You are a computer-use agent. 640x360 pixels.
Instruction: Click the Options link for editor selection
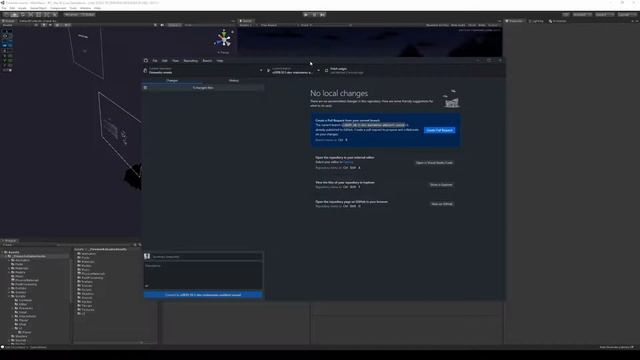pyautogui.click(x=348, y=162)
